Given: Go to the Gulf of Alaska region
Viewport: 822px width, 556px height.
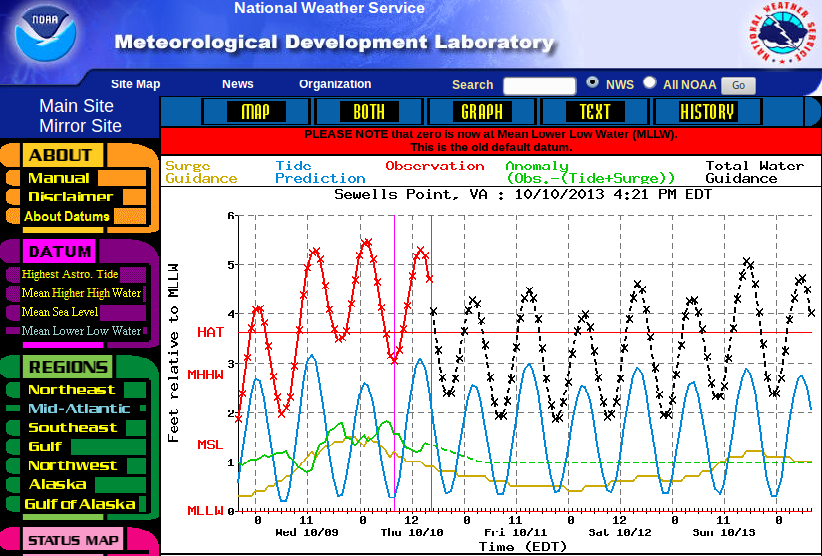Looking at the screenshot, I should 79,504.
